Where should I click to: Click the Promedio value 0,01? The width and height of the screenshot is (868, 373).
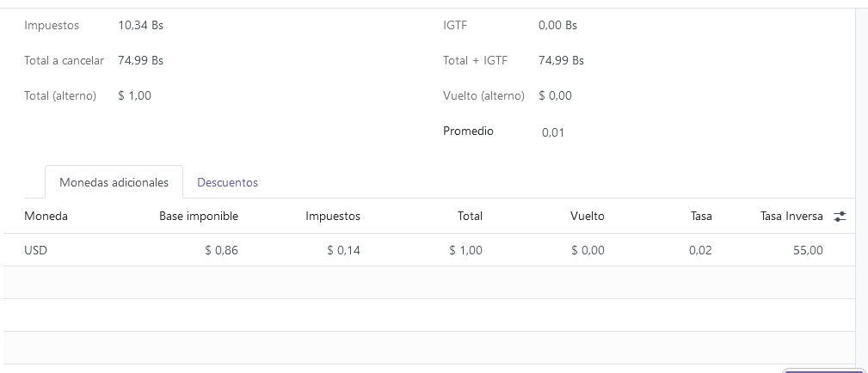coord(553,132)
